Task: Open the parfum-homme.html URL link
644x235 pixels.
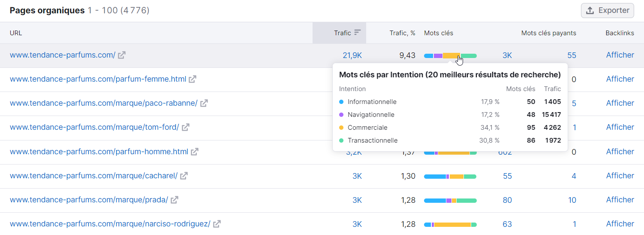Action: click(99, 152)
